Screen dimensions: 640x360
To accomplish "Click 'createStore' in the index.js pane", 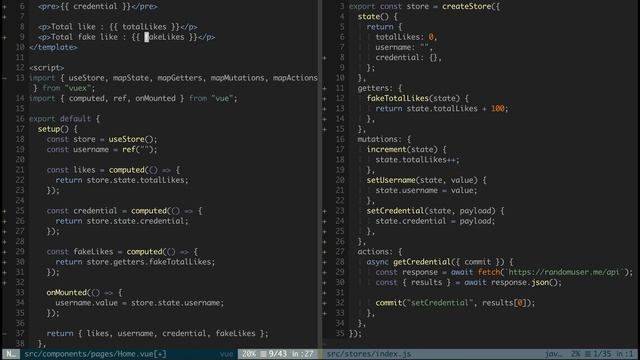I will point(467,7).
